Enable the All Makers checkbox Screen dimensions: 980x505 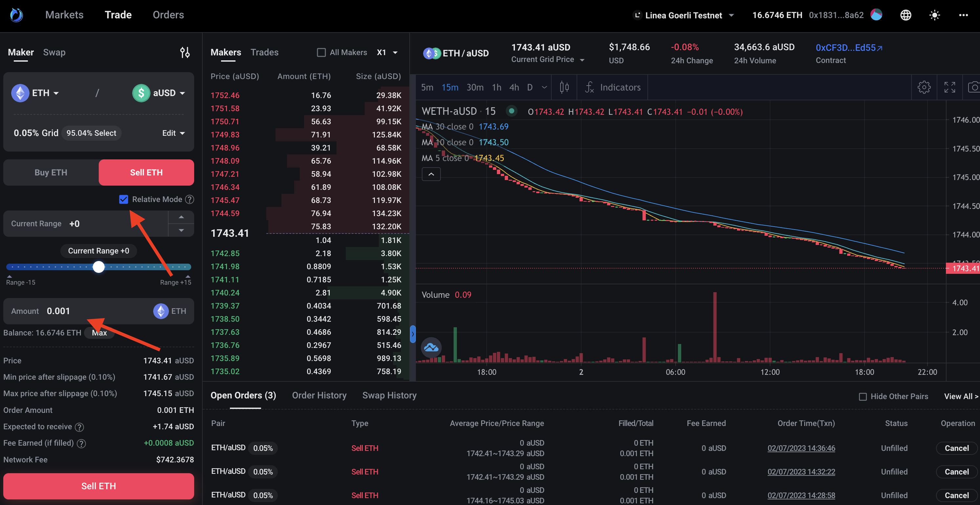pyautogui.click(x=321, y=52)
